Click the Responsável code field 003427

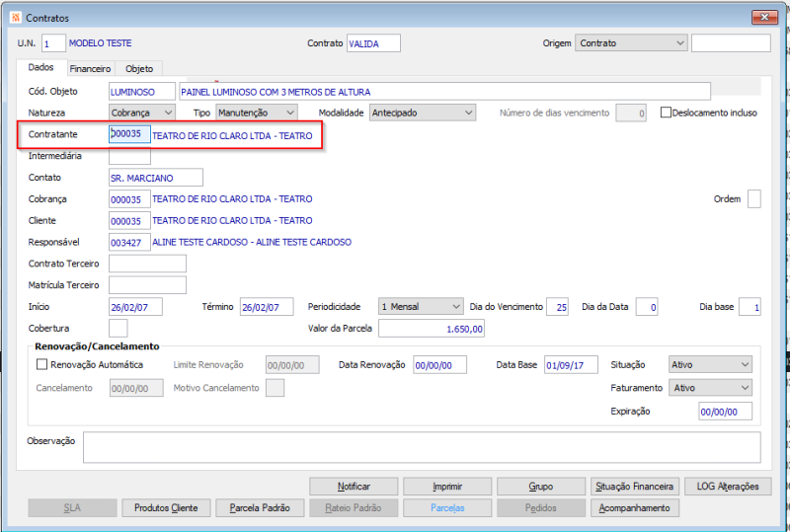(129, 243)
